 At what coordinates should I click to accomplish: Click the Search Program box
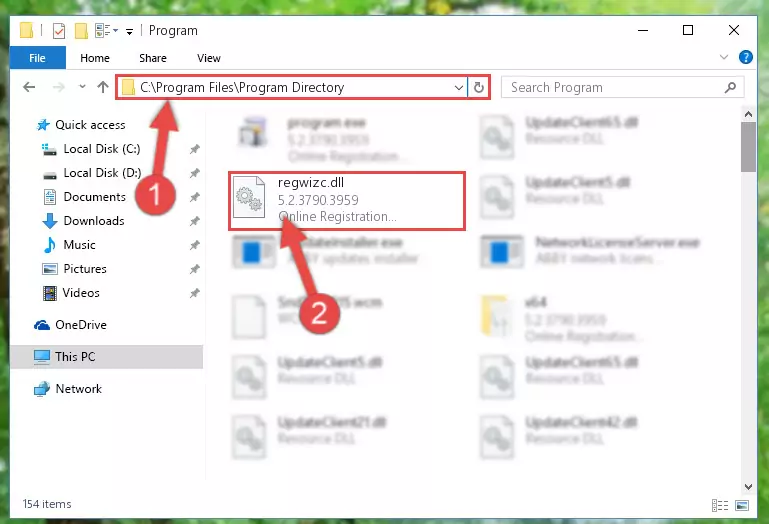tap(622, 87)
